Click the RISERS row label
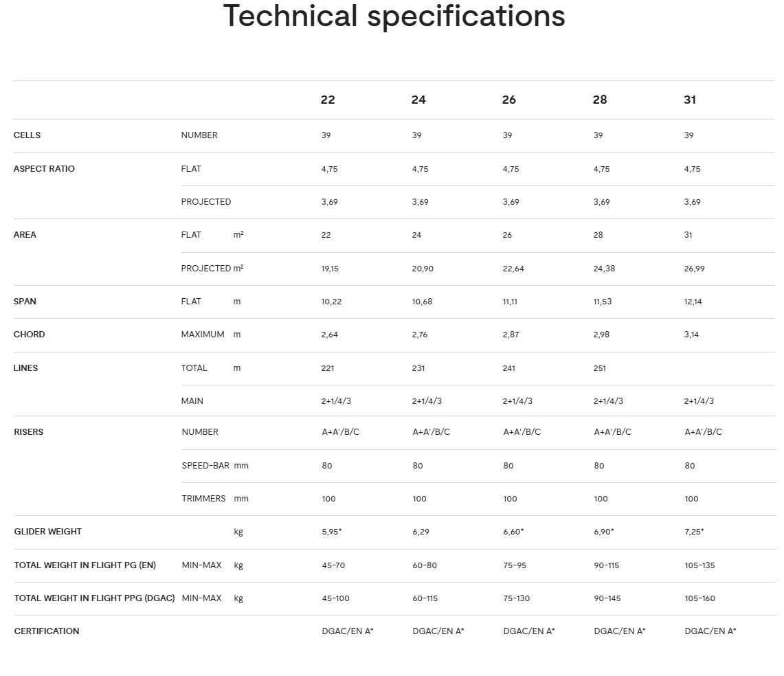Screen dimensions: 784x676 pyautogui.click(x=29, y=432)
